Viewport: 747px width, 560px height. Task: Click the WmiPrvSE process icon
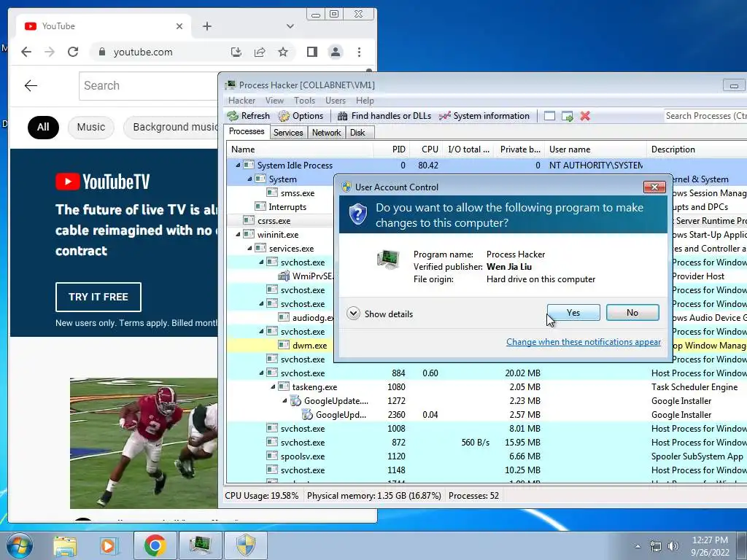tap(284, 276)
